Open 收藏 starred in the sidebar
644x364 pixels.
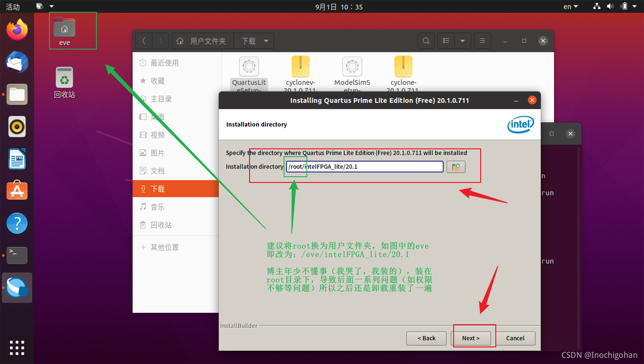click(176, 81)
